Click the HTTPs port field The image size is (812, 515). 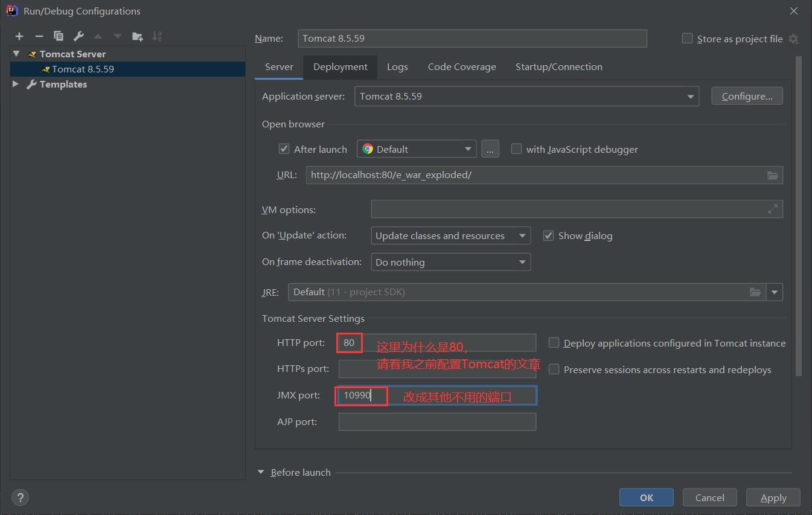point(437,369)
